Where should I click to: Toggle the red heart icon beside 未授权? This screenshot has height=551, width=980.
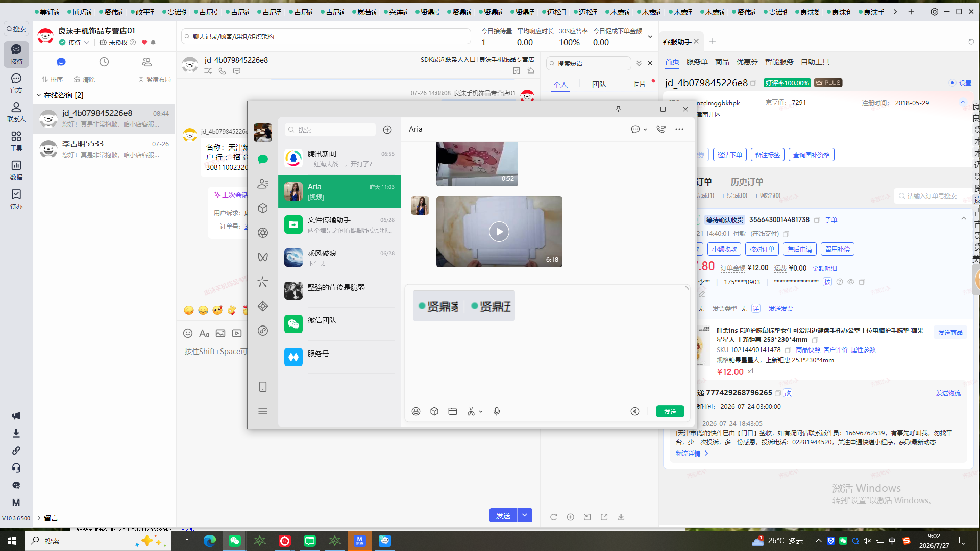click(144, 42)
